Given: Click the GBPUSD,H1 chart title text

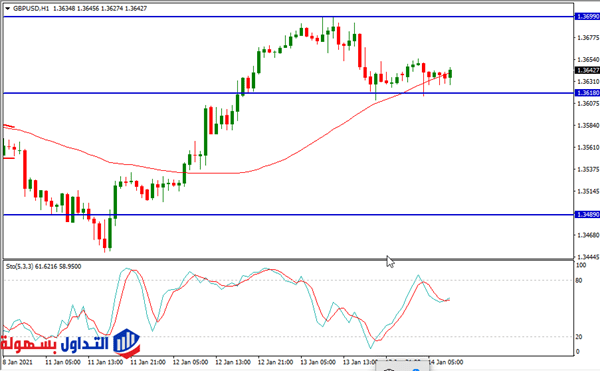Looking at the screenshot, I should point(31,8).
